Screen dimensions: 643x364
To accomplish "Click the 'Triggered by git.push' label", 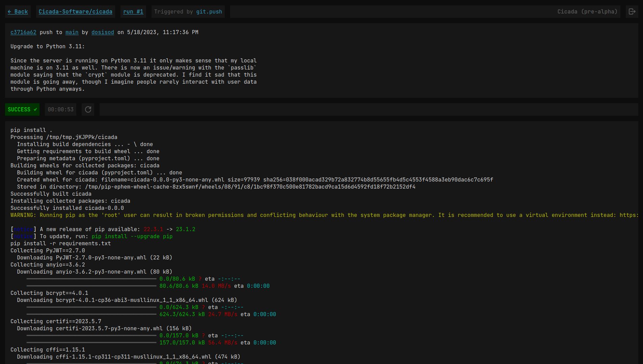I will [188, 11].
